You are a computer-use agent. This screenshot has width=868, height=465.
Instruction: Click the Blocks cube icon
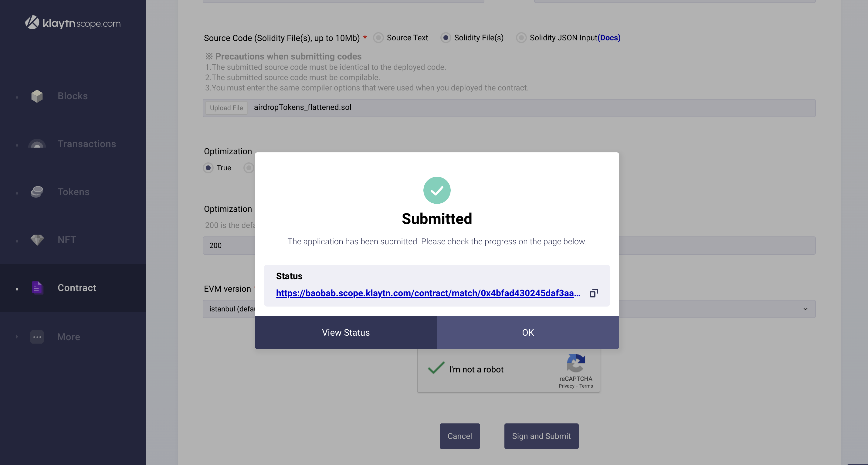click(37, 96)
